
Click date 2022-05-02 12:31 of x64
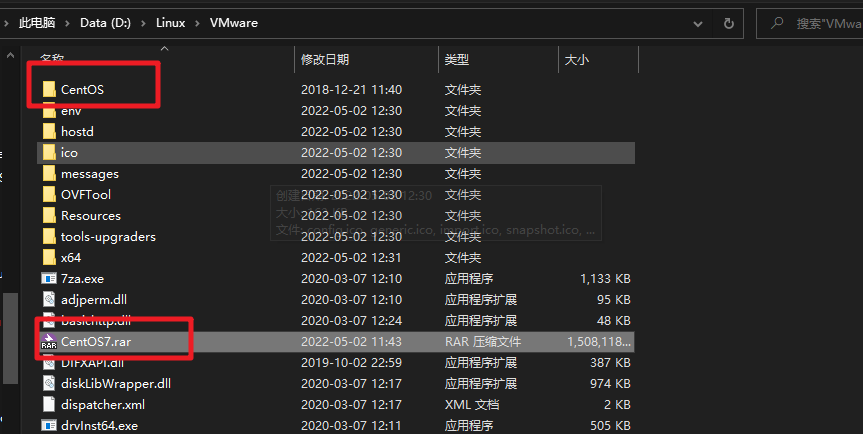coord(351,257)
